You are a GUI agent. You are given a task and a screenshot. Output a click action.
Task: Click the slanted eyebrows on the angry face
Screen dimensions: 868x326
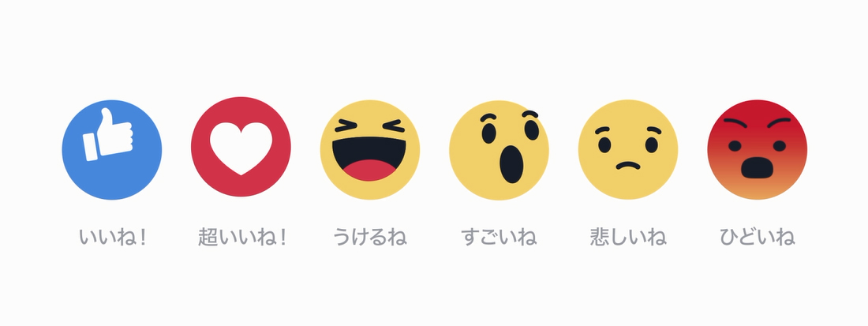pos(757,124)
